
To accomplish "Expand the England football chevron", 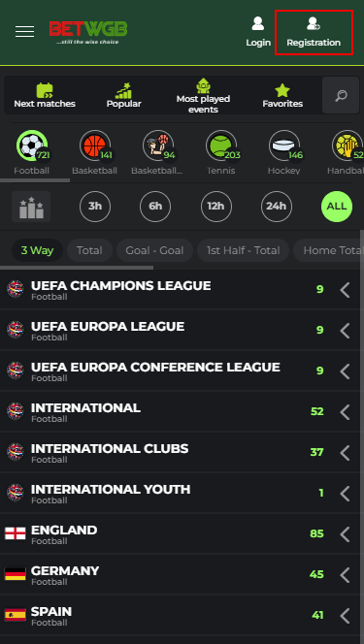I will pyautogui.click(x=346, y=534).
